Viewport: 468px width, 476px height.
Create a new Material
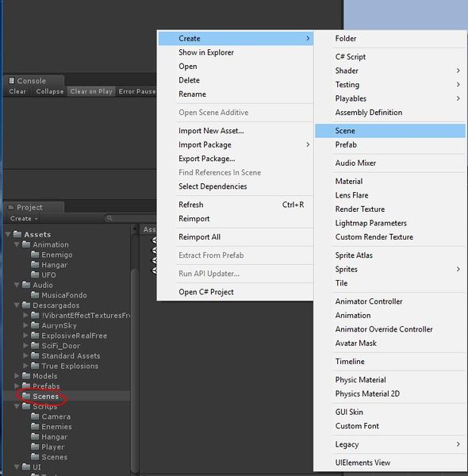tap(390, 181)
